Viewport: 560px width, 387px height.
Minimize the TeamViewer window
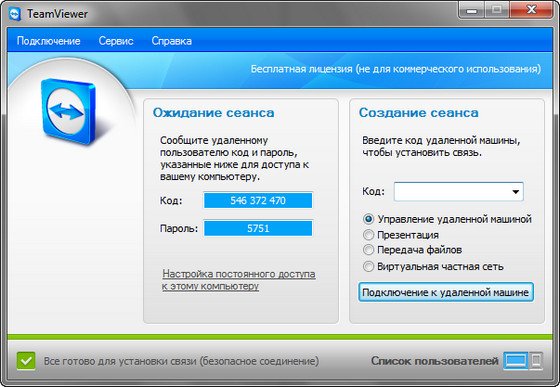[x=471, y=10]
